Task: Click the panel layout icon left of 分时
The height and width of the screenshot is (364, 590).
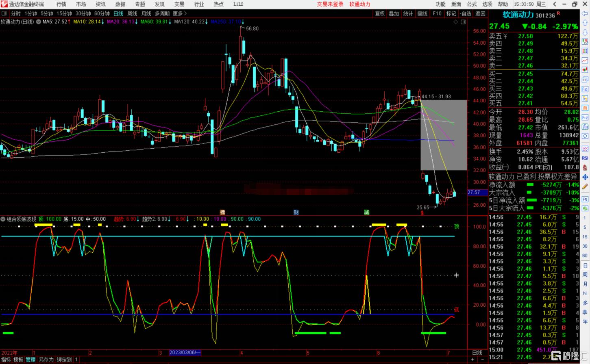Action: tap(4, 13)
